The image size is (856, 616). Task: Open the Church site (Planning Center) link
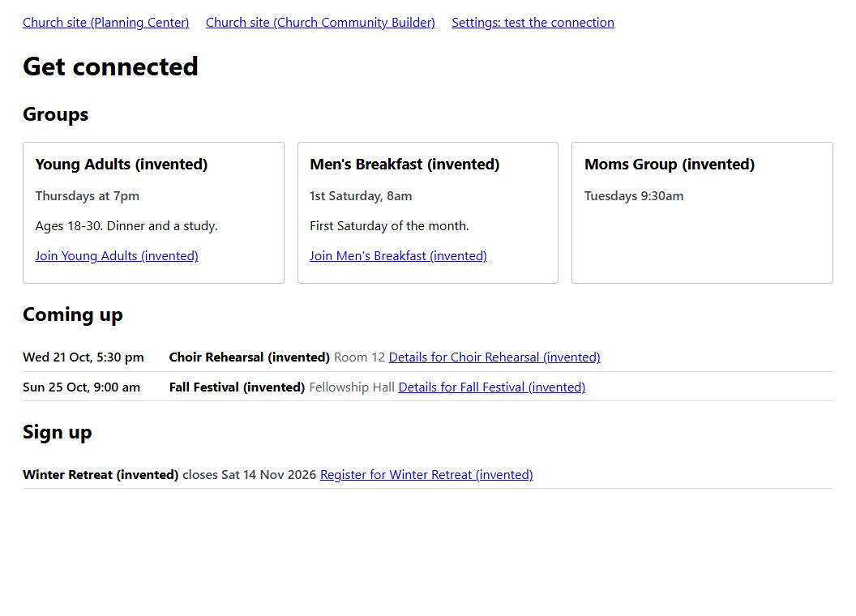click(106, 23)
